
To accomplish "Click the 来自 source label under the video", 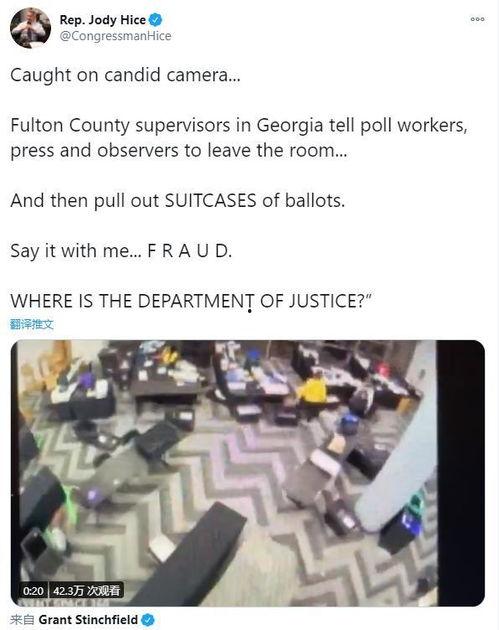I will pos(22,620).
